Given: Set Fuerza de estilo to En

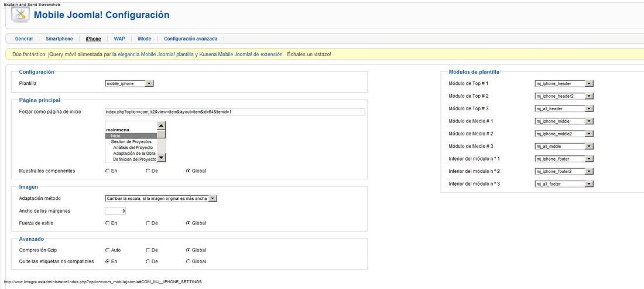Looking at the screenshot, I should point(108,223).
